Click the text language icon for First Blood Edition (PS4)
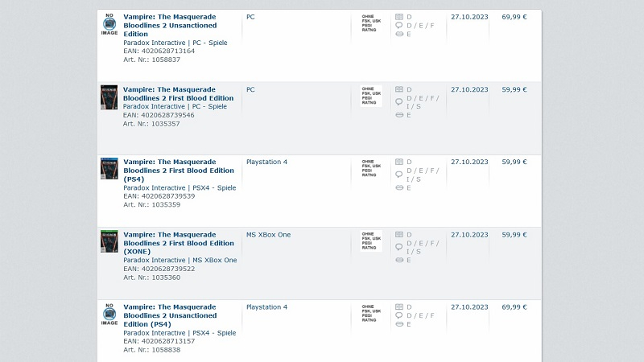 tap(399, 162)
